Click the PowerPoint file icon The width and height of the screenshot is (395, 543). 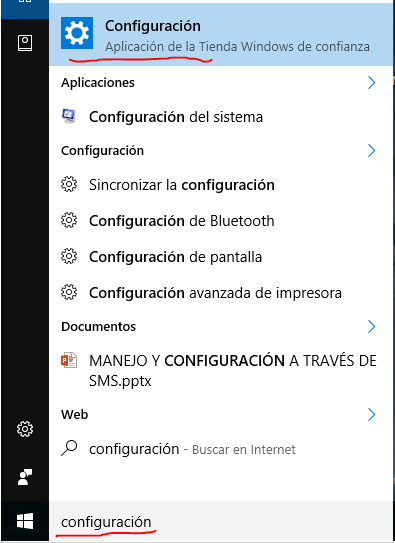(69, 360)
